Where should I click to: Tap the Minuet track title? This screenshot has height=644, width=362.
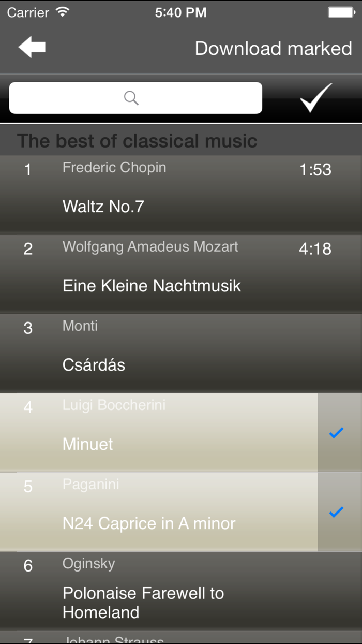pyautogui.click(x=88, y=444)
